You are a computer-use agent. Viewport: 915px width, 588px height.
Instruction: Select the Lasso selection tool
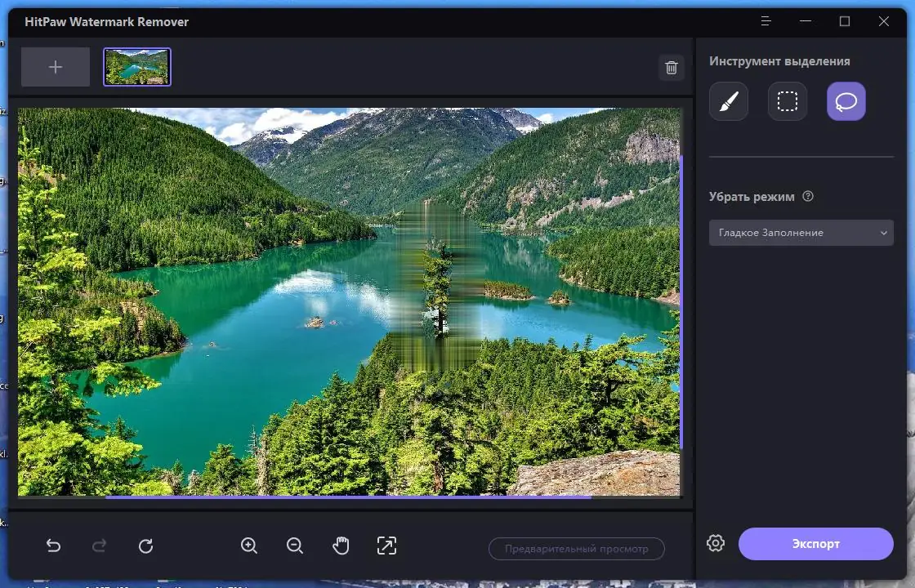846,101
